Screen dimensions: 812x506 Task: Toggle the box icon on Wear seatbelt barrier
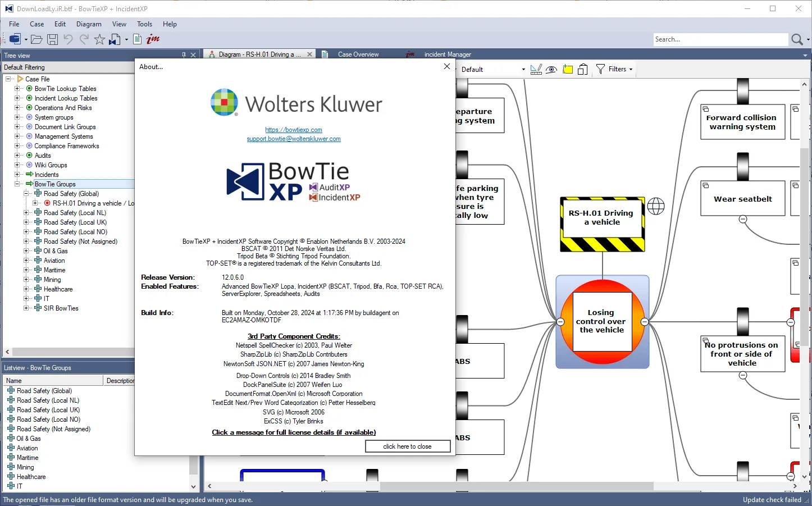pyautogui.click(x=706, y=185)
